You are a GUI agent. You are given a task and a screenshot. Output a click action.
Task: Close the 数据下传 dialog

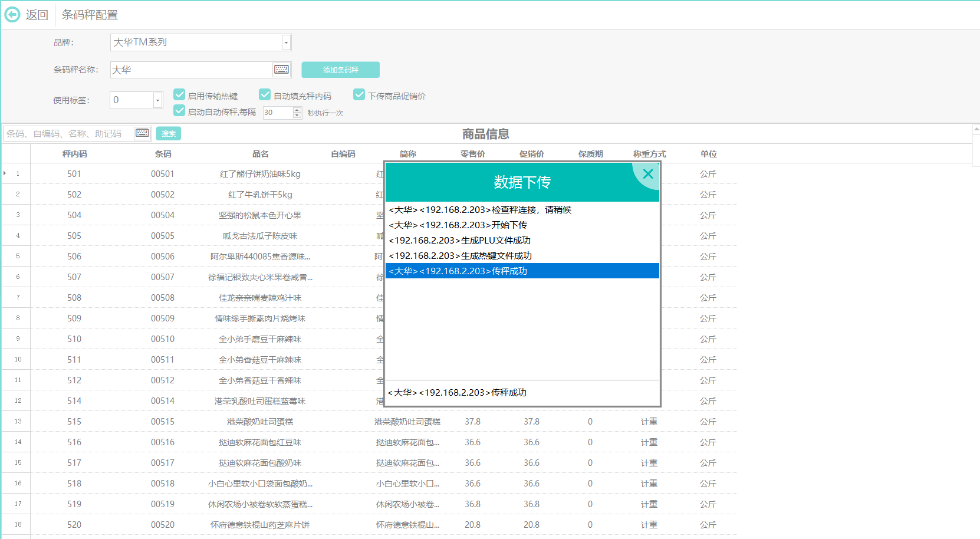(648, 174)
